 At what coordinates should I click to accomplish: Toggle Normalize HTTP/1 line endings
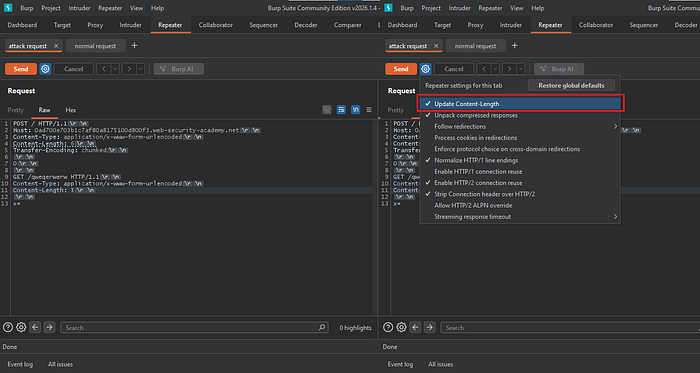click(520, 160)
